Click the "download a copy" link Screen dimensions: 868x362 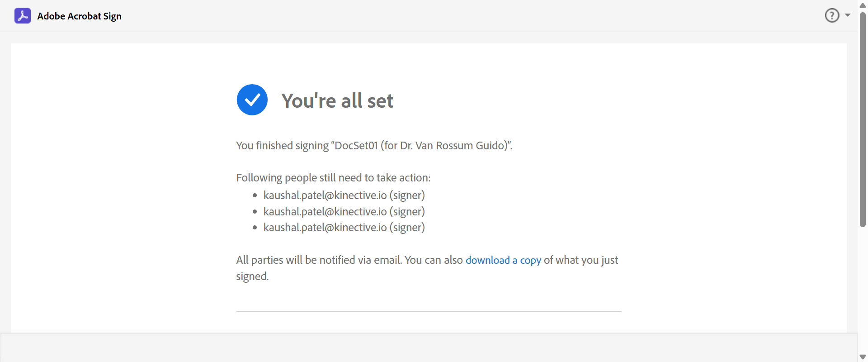pyautogui.click(x=503, y=260)
